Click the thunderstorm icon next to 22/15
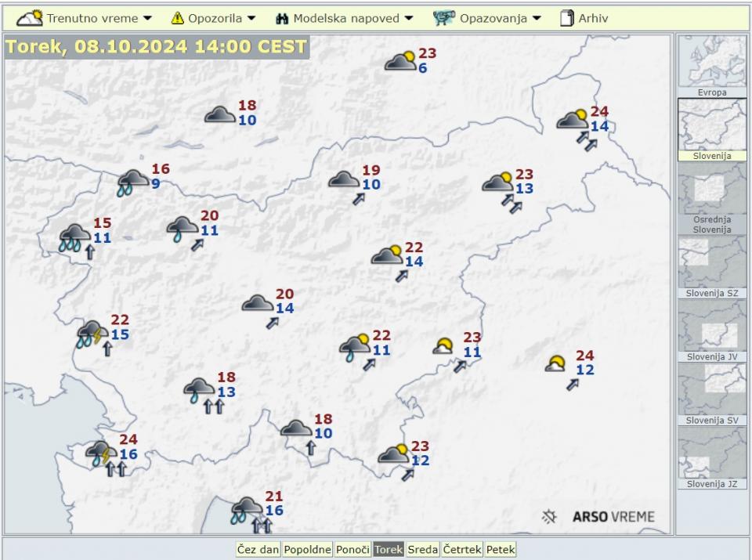The height and width of the screenshot is (560, 752). coord(93,334)
